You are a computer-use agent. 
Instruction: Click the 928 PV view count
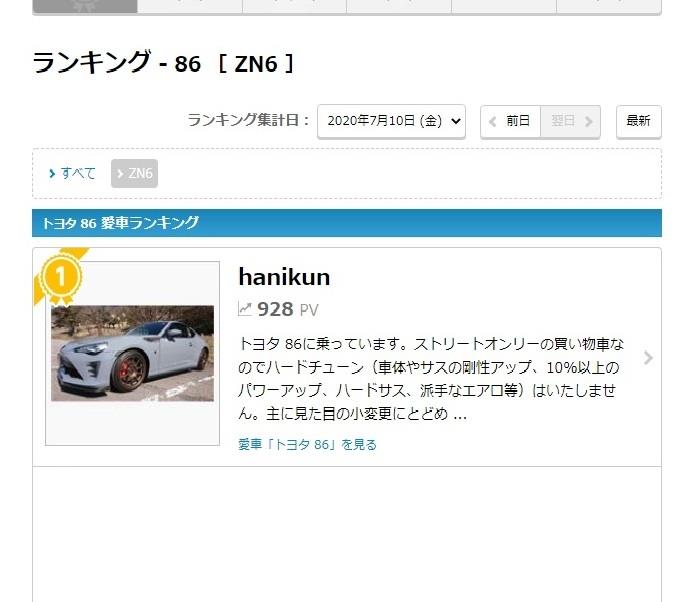pyautogui.click(x=288, y=309)
